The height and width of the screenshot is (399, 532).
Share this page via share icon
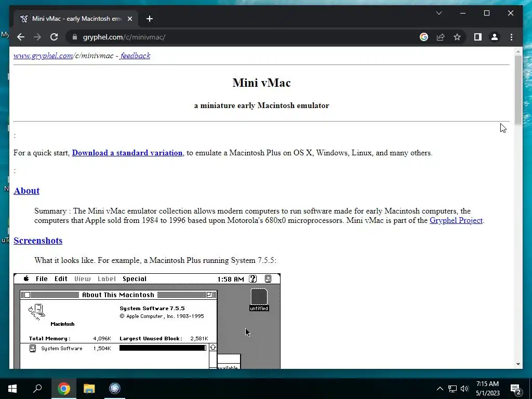pos(441,37)
